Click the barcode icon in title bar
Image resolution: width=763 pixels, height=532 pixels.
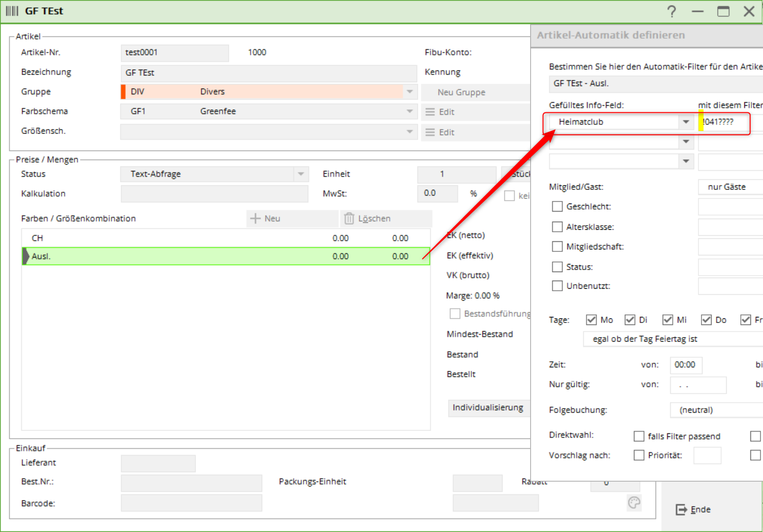pos(12,11)
